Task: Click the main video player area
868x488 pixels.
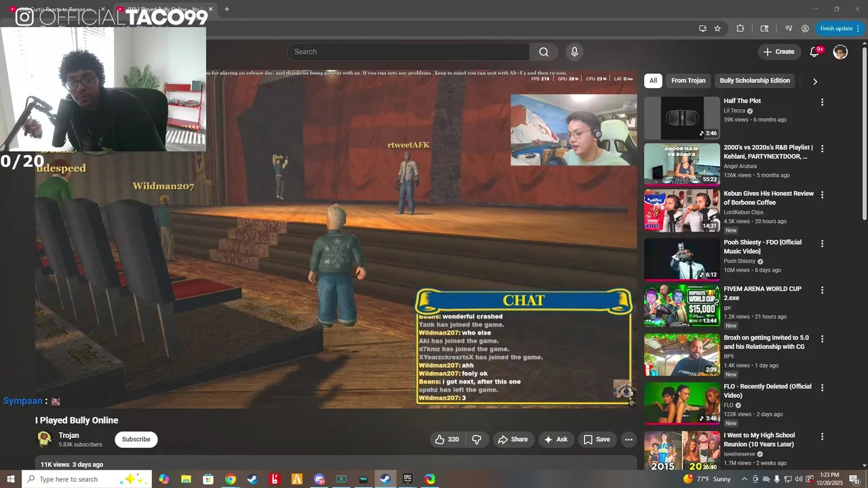Action: [x=336, y=239]
